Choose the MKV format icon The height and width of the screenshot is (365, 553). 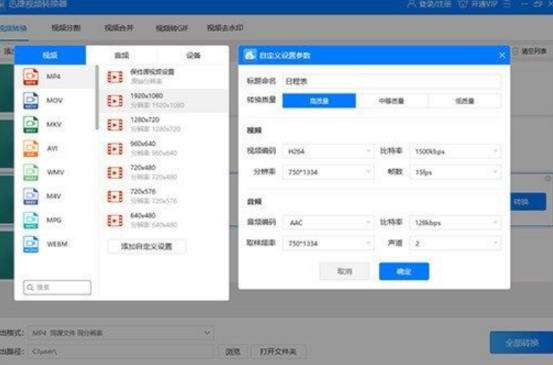pyautogui.click(x=31, y=124)
